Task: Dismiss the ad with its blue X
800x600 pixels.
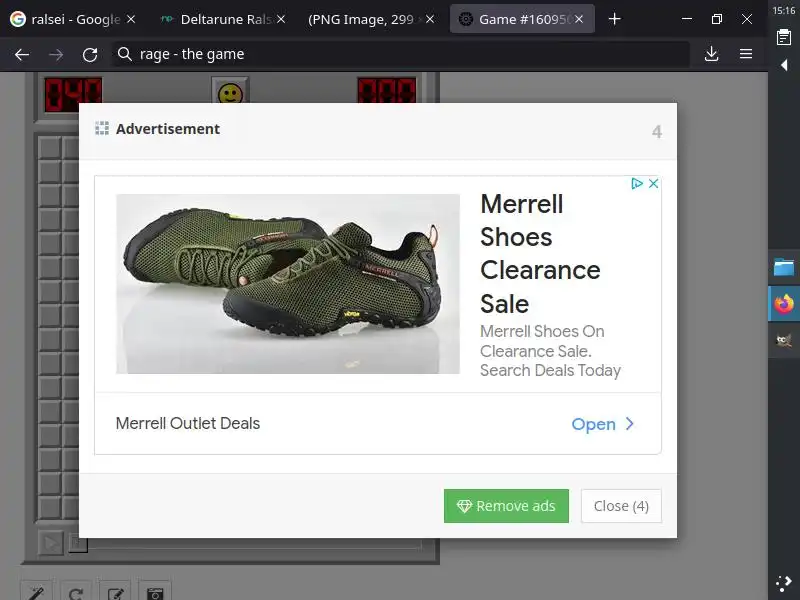Action: pos(653,183)
